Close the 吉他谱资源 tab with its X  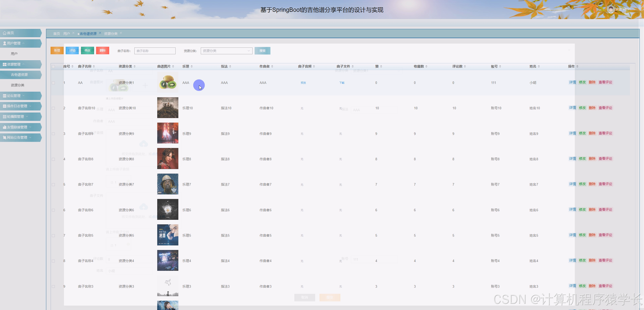click(100, 33)
